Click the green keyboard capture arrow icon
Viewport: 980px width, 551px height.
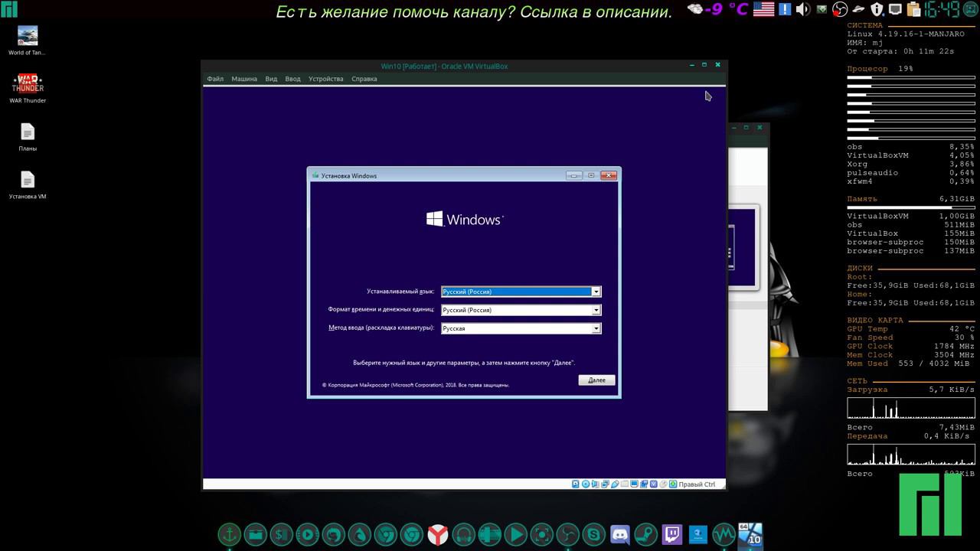click(673, 484)
